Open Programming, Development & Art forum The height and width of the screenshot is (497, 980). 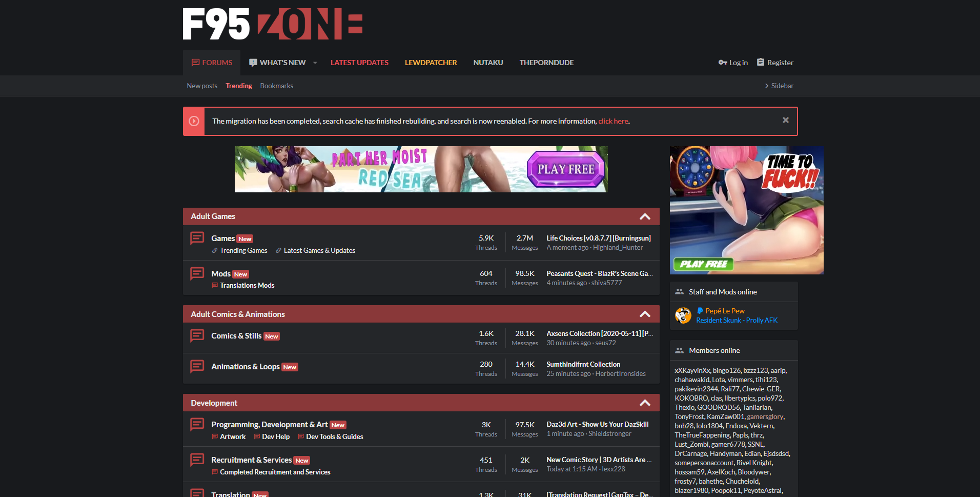click(270, 425)
